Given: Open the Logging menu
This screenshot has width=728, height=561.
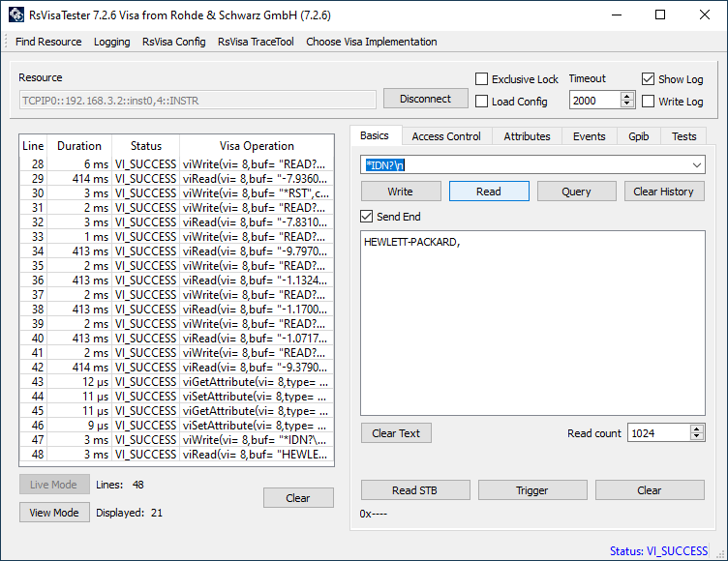Looking at the screenshot, I should [112, 42].
